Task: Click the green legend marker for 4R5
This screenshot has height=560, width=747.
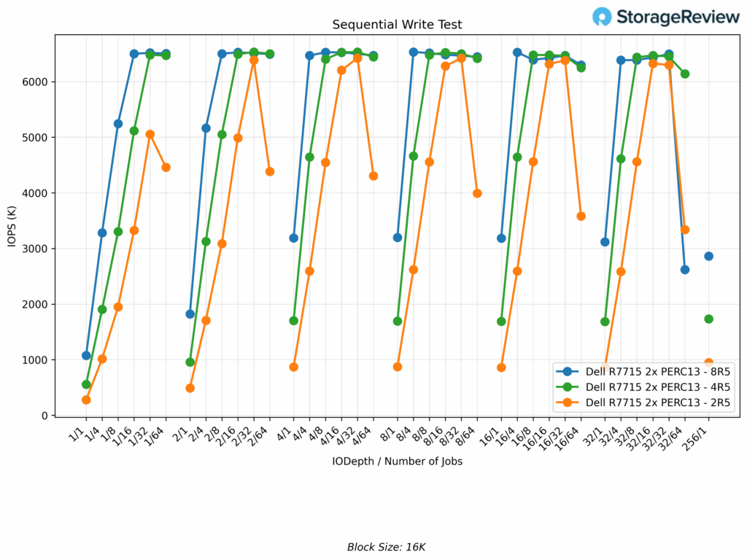Action: click(567, 386)
